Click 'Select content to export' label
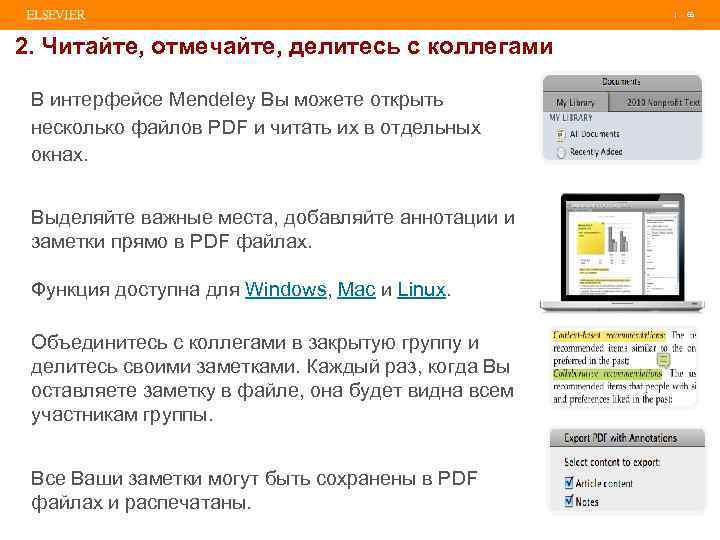 pos(612,462)
